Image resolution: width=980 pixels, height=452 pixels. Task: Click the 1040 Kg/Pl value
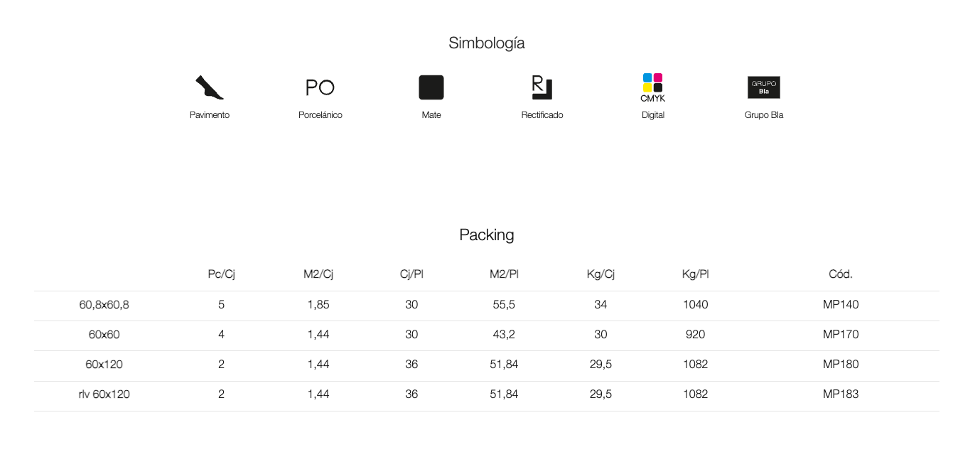[695, 305]
